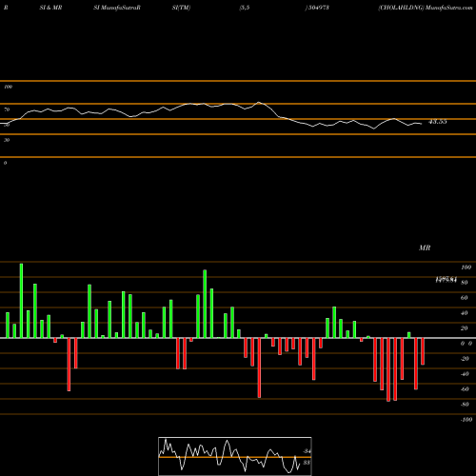Click the 'SI & MR' header text
The width and height of the screenshot is (476, 476).
(x=50, y=8)
